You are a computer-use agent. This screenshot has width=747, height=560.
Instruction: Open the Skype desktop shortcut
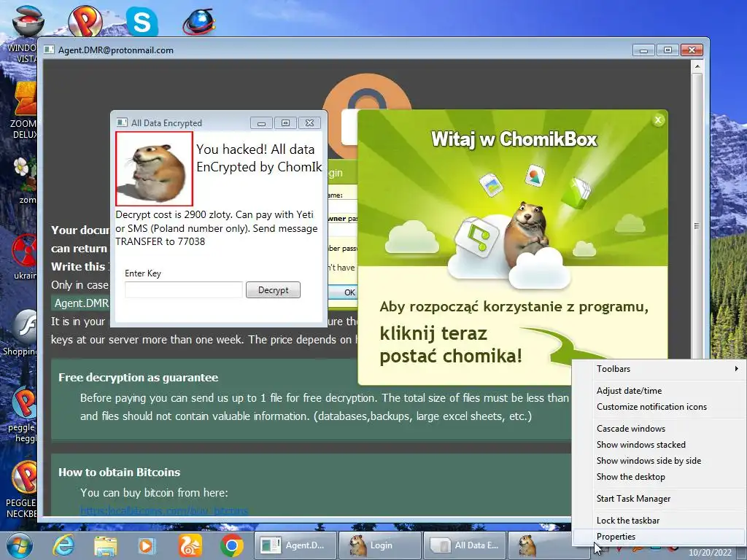(x=142, y=21)
